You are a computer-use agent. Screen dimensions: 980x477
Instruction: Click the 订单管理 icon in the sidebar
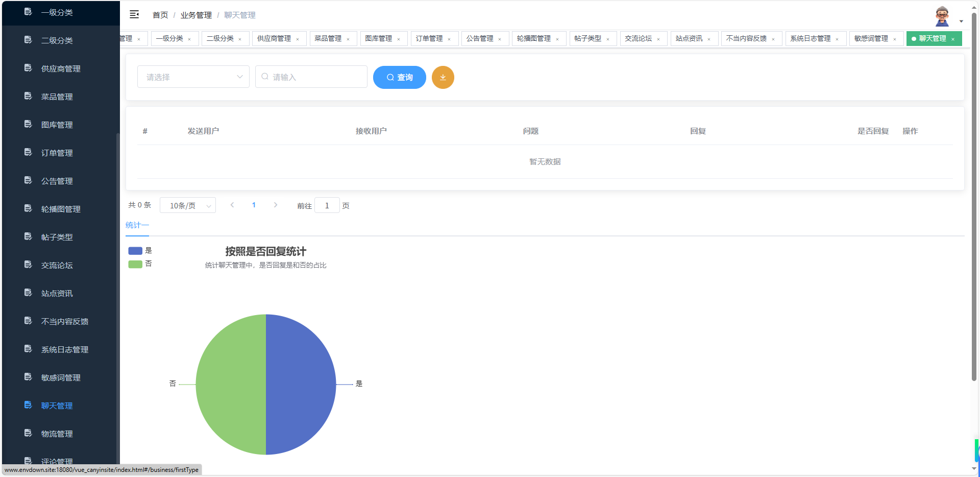[28, 152]
